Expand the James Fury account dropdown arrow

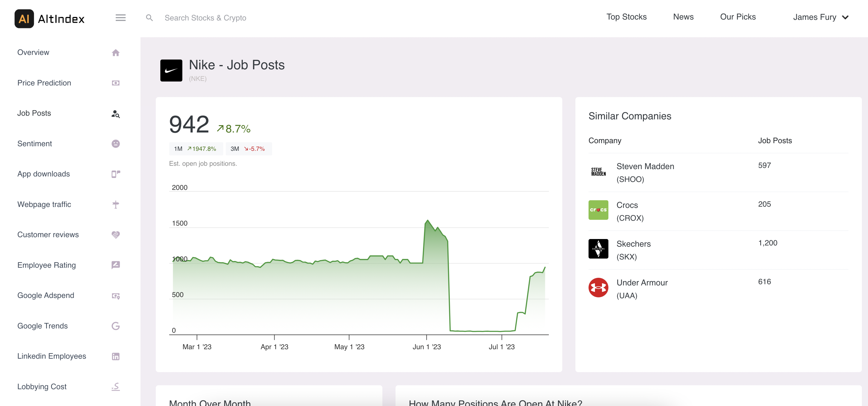point(845,17)
